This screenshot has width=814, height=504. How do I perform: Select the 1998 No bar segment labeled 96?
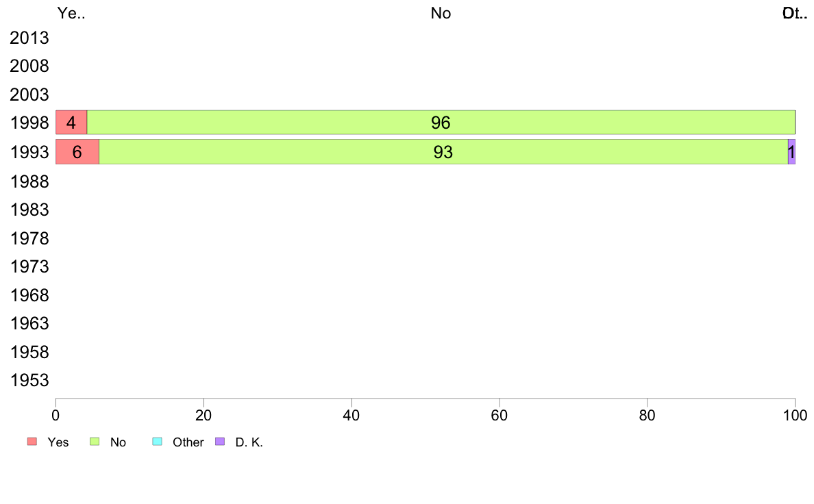click(441, 123)
